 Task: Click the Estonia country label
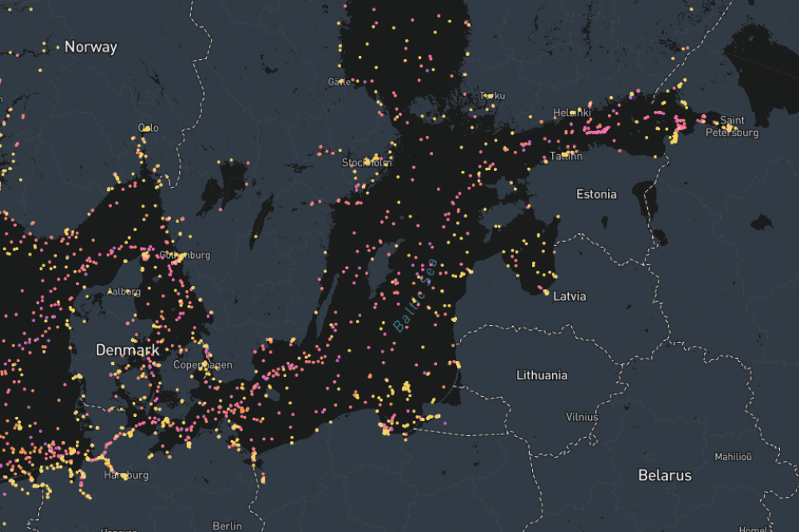[x=596, y=194]
